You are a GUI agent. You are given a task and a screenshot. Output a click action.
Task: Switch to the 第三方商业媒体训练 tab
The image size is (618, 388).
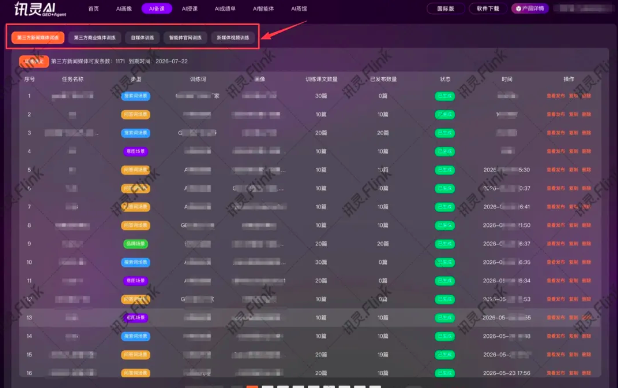click(x=95, y=37)
